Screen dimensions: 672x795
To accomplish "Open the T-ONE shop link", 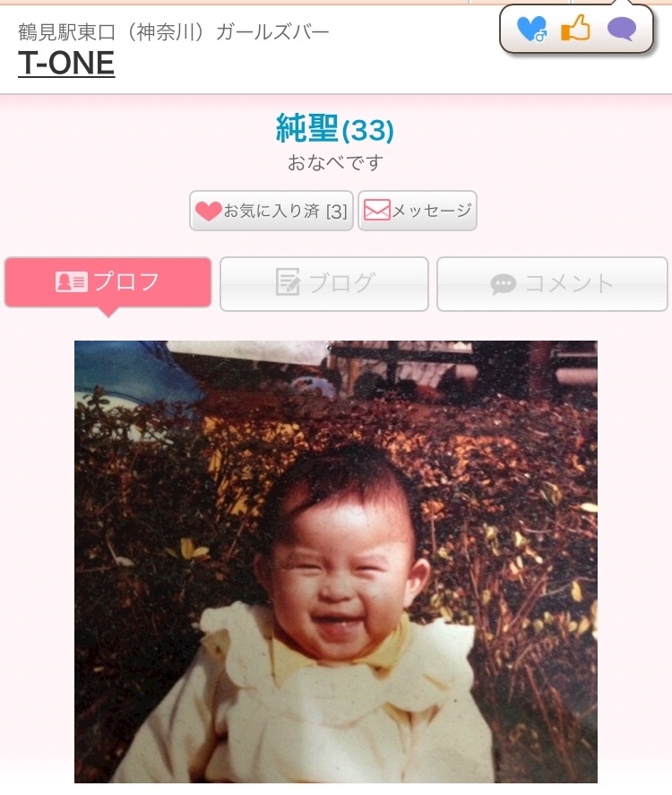I will (x=66, y=64).
